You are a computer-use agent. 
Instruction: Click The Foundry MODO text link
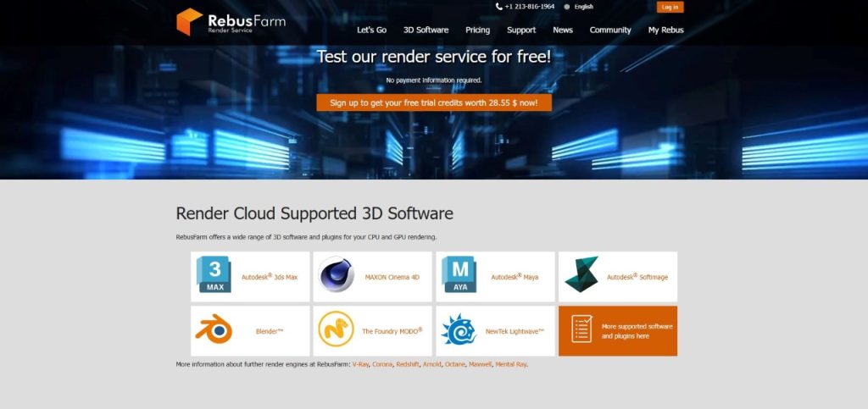[392, 331]
